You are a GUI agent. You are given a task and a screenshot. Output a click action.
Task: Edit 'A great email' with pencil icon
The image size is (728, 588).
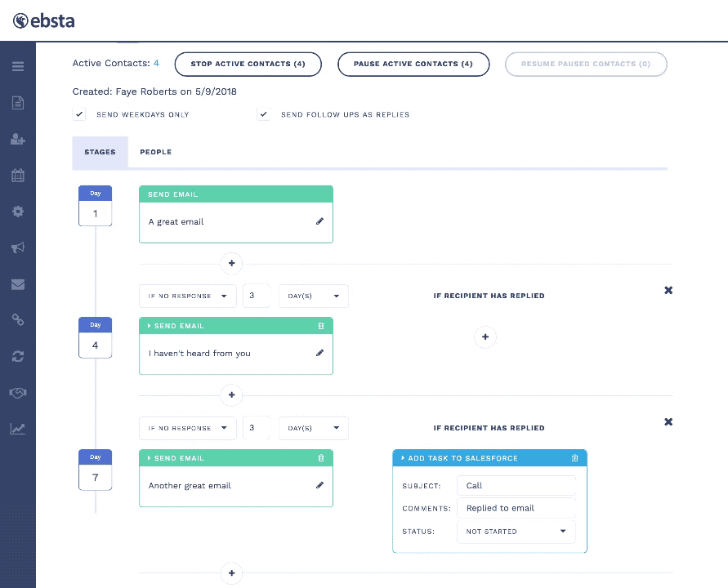(319, 221)
